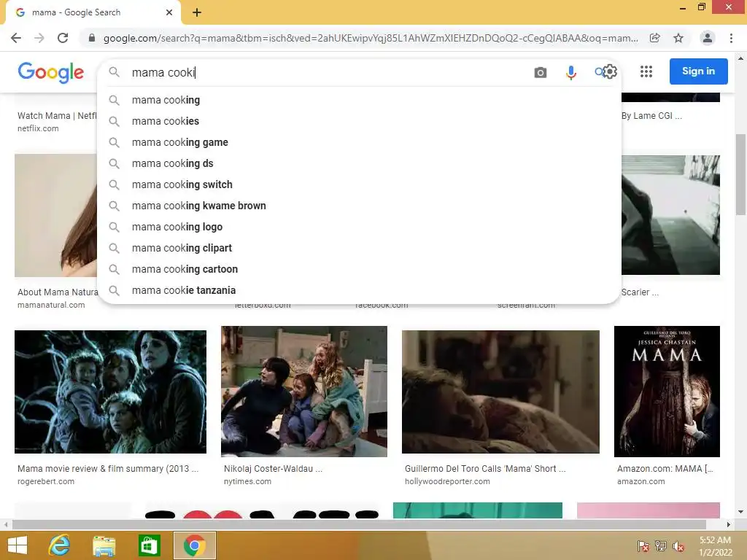Go back to the previous page
This screenshot has width=747, height=560.
(16, 38)
